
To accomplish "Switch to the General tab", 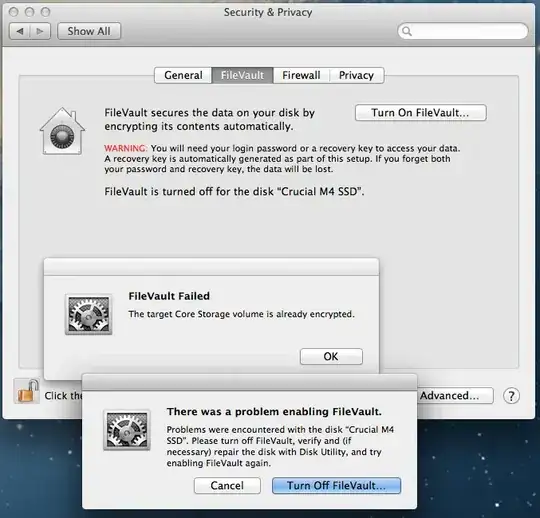I will (183, 75).
